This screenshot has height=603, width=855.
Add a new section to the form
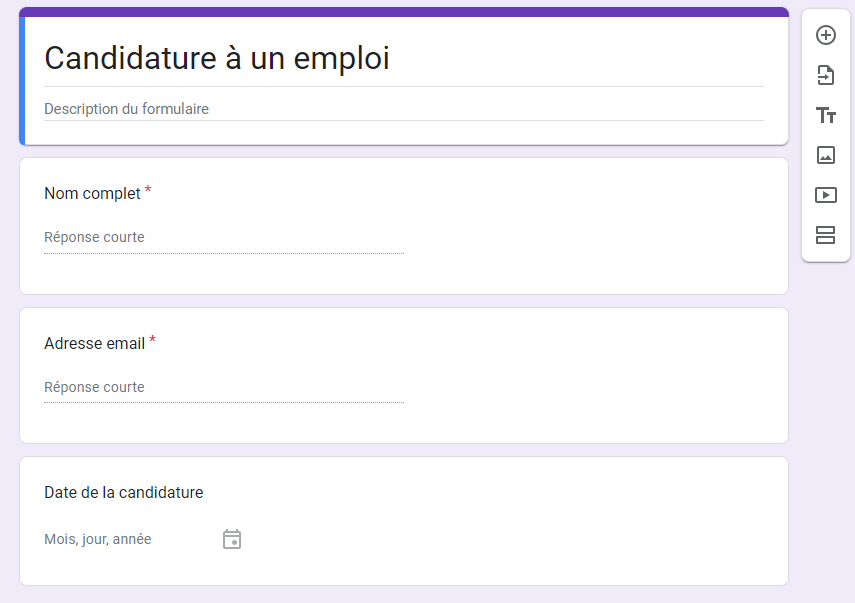click(x=826, y=235)
